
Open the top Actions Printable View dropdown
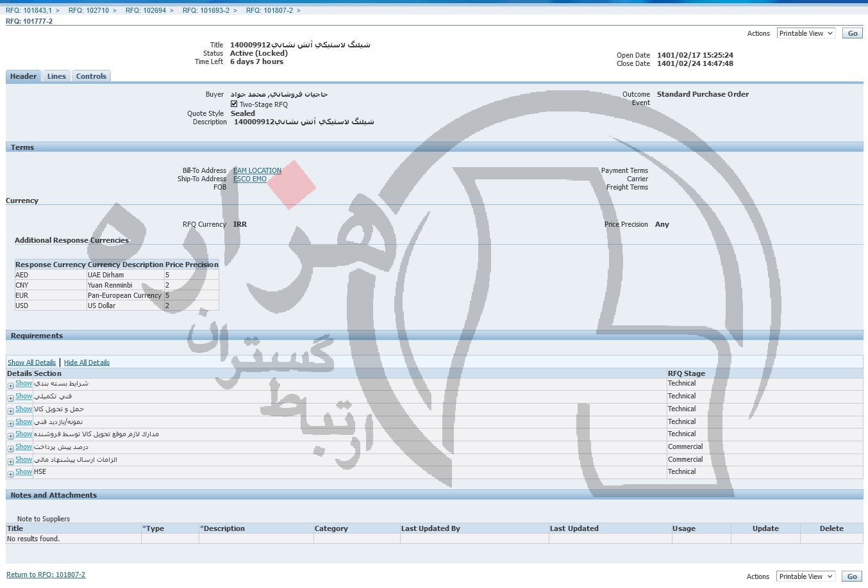point(806,33)
